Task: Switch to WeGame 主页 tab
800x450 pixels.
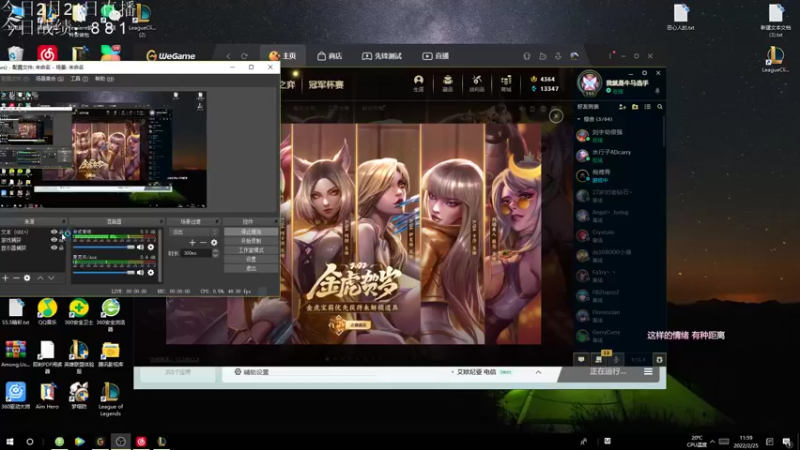Action: coord(282,56)
